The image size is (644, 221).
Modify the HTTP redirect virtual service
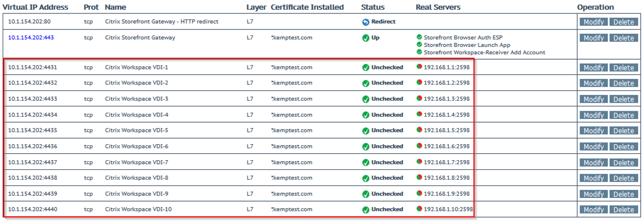pyautogui.click(x=593, y=22)
